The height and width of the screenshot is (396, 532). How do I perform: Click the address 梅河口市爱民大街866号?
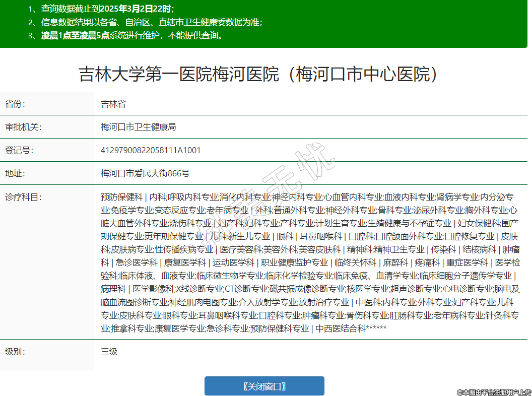[x=145, y=173]
